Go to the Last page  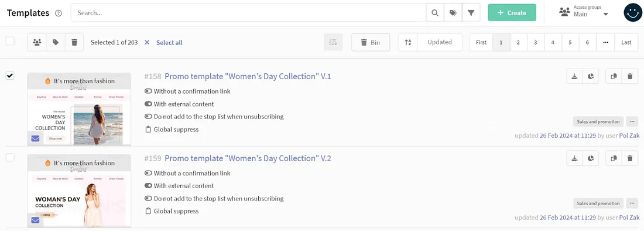pyautogui.click(x=626, y=42)
